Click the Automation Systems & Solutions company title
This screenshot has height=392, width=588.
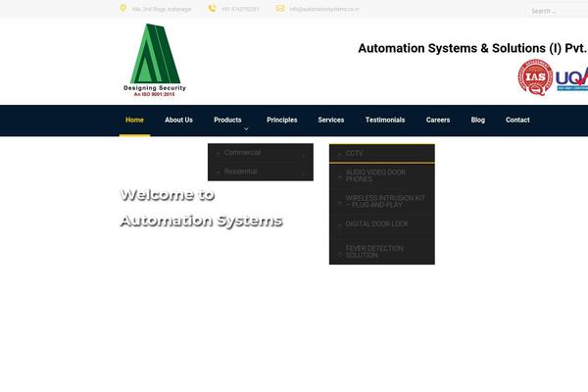click(473, 48)
